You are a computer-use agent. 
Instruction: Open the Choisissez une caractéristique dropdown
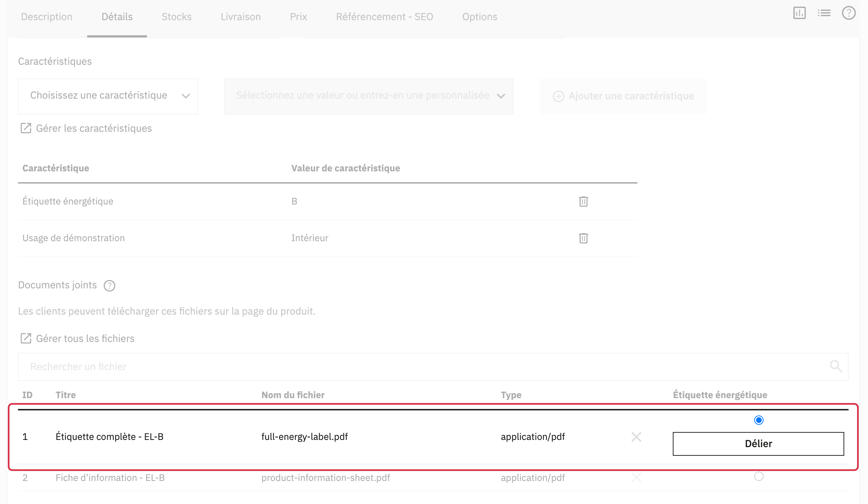tap(108, 96)
